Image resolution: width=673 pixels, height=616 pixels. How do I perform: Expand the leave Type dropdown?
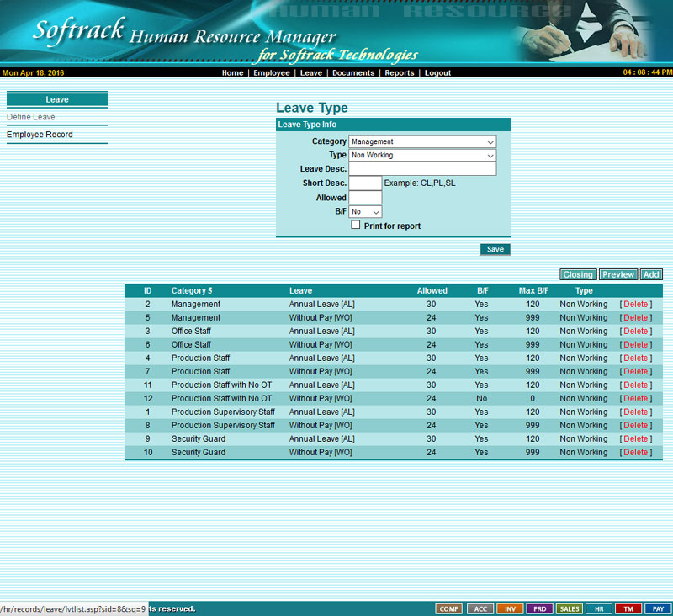pyautogui.click(x=422, y=156)
